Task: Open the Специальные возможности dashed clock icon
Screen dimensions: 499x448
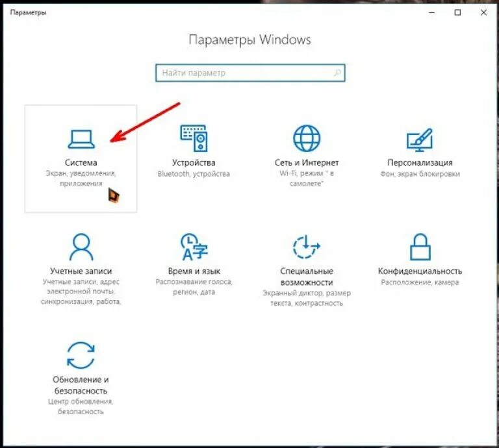Action: tap(307, 247)
